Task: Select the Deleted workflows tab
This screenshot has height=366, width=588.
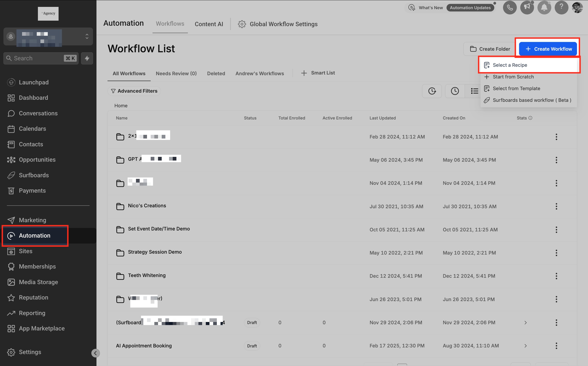Action: 216,73
